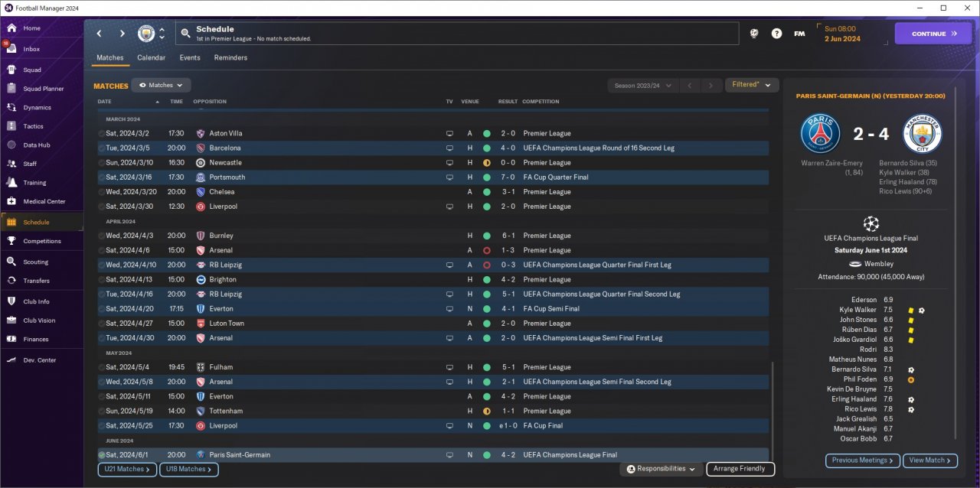Toggle the marker on the Portsmouth row
Screen dimensions: 980x488
102,177
